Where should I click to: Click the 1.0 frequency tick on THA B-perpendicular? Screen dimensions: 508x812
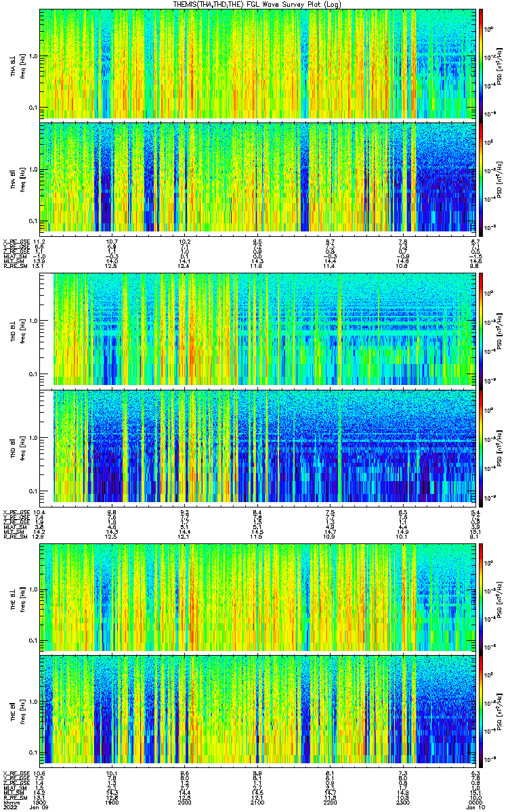point(33,56)
